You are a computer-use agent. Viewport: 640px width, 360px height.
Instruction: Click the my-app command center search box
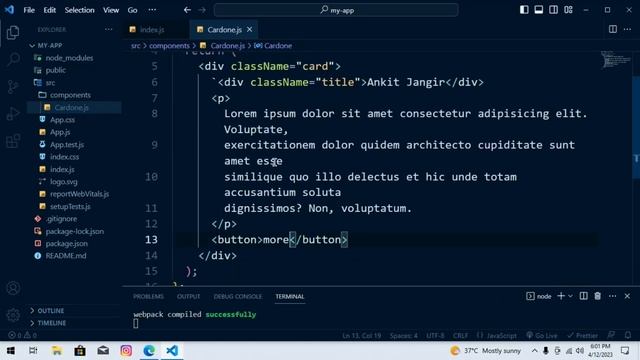coord(336,10)
